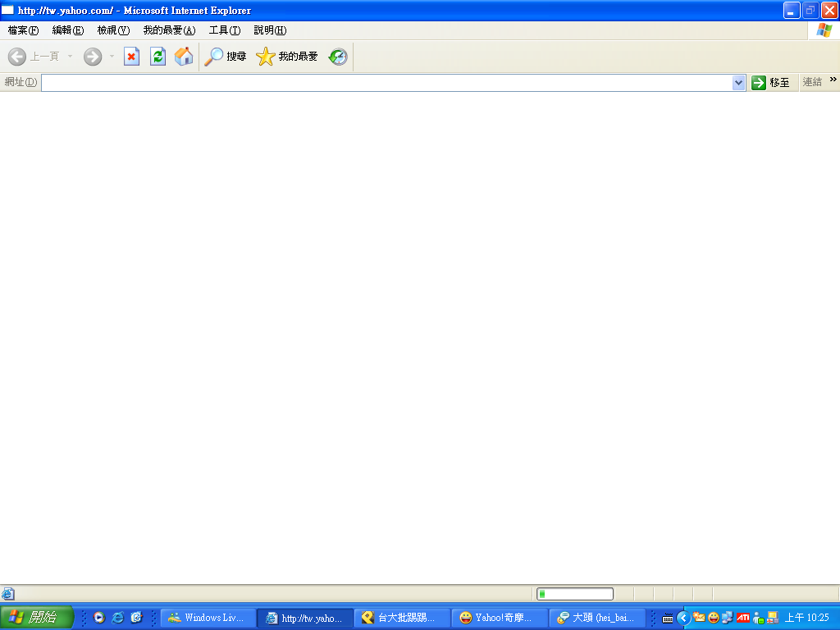
Task: Click the clock showing 上午 10:25
Action: coord(807,618)
